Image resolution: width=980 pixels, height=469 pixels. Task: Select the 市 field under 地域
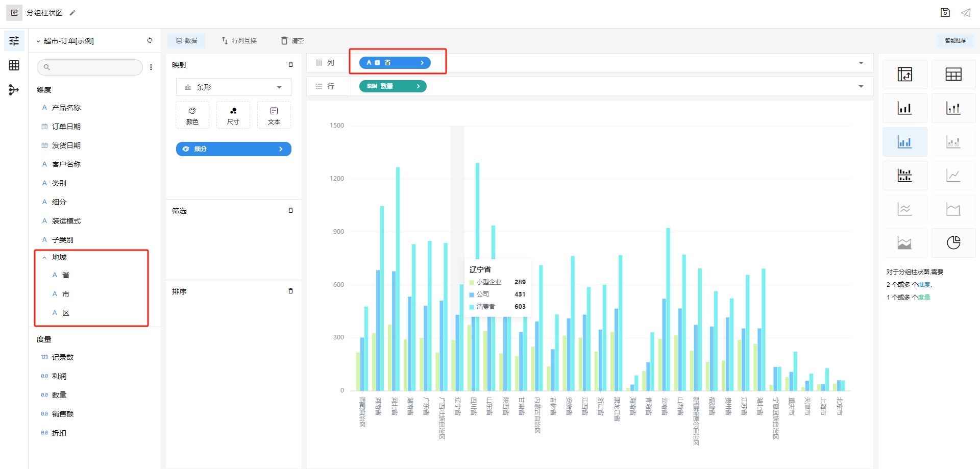pyautogui.click(x=66, y=294)
